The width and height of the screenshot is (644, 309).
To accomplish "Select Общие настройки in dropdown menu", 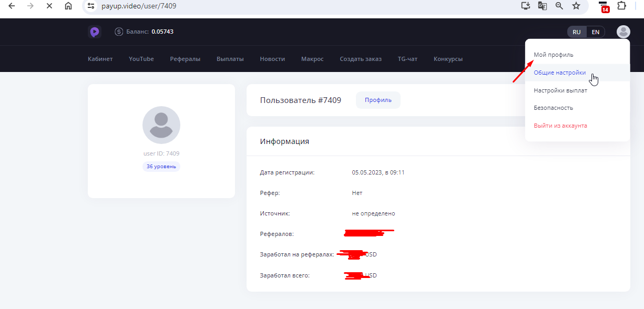I will [577, 73].
